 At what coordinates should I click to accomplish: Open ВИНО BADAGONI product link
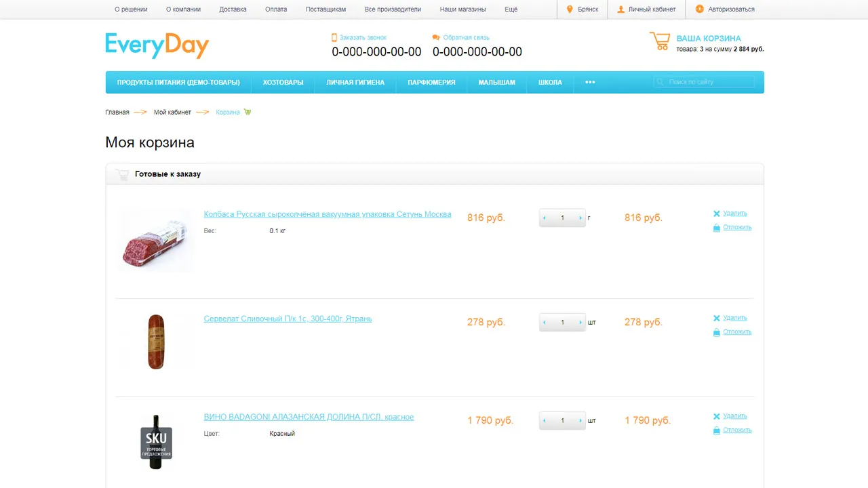point(309,417)
